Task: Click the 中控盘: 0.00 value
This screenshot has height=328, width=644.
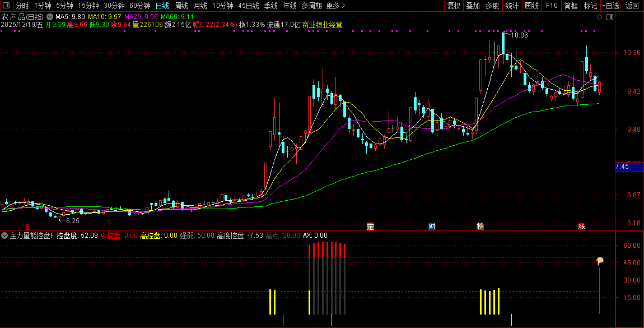Action: click(119, 235)
